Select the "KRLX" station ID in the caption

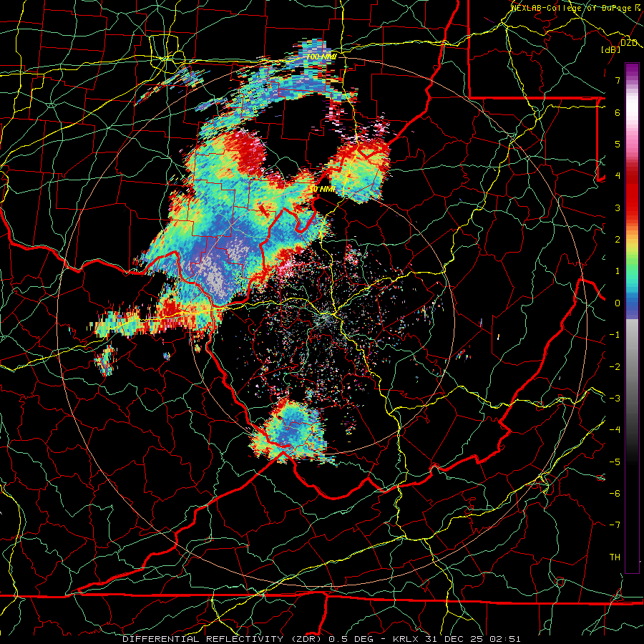coord(406,639)
